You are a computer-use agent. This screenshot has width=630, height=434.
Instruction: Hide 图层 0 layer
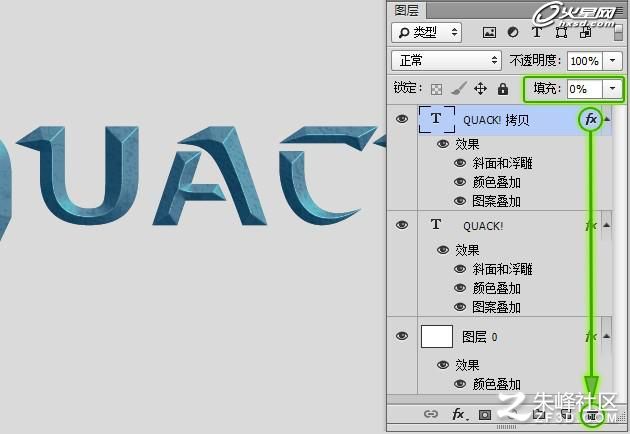click(x=402, y=336)
